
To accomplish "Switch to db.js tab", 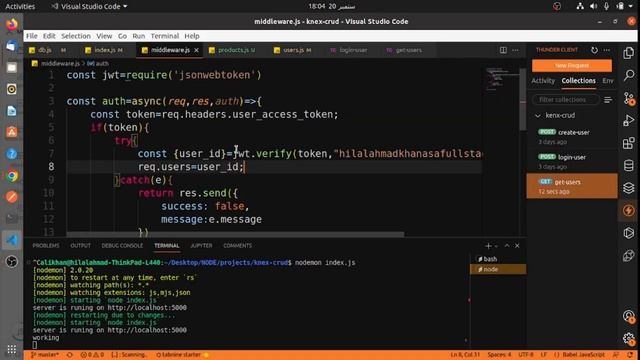I will [x=47, y=50].
